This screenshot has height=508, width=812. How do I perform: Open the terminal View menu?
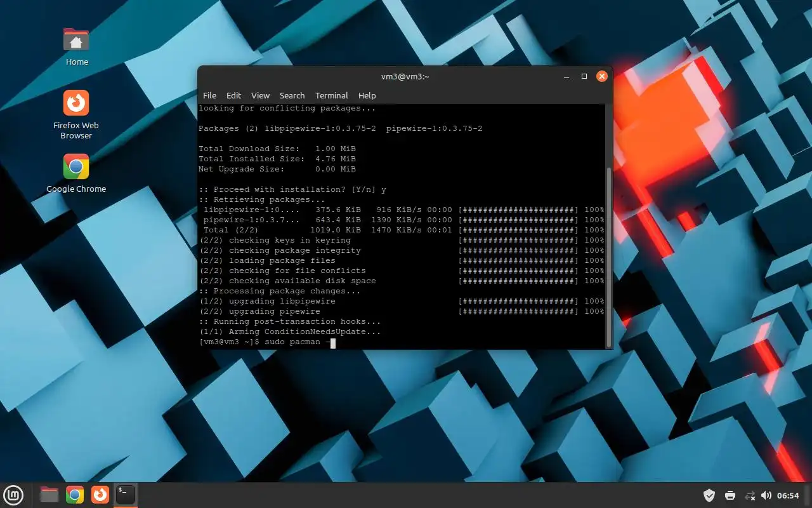pyautogui.click(x=260, y=95)
